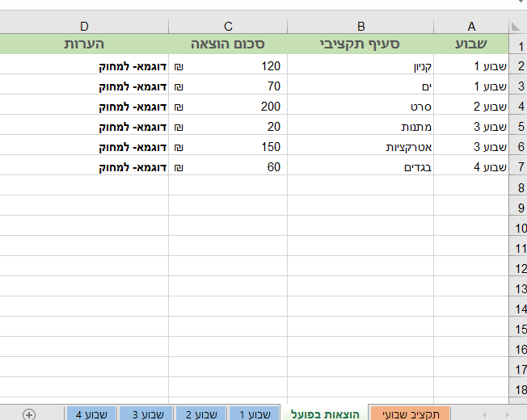Click the cell with amount 200
This screenshot has width=527, height=420.
point(228,107)
